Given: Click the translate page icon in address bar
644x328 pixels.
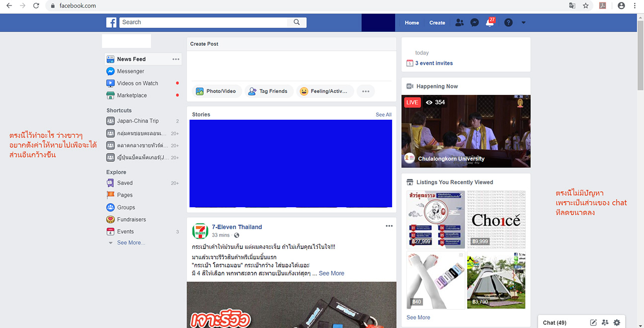Looking at the screenshot, I should point(572,6).
